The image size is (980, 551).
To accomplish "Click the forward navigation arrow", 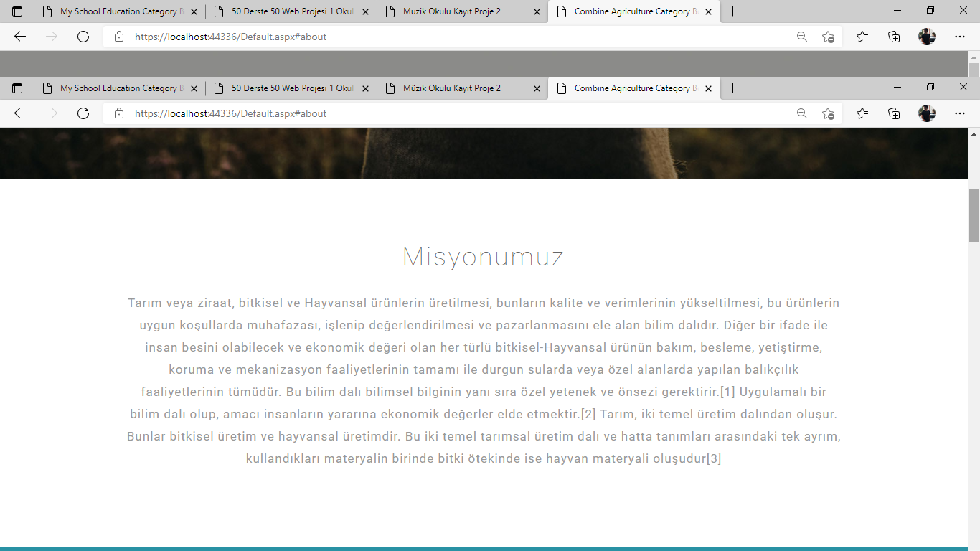I will coord(50,113).
